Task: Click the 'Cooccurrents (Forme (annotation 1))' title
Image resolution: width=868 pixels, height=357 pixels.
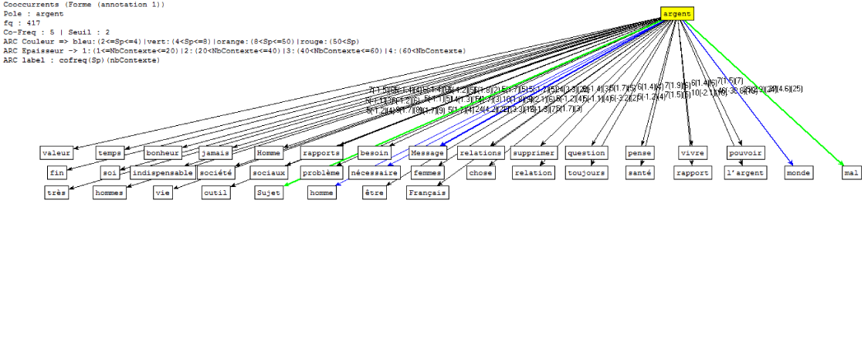Action: (83, 5)
